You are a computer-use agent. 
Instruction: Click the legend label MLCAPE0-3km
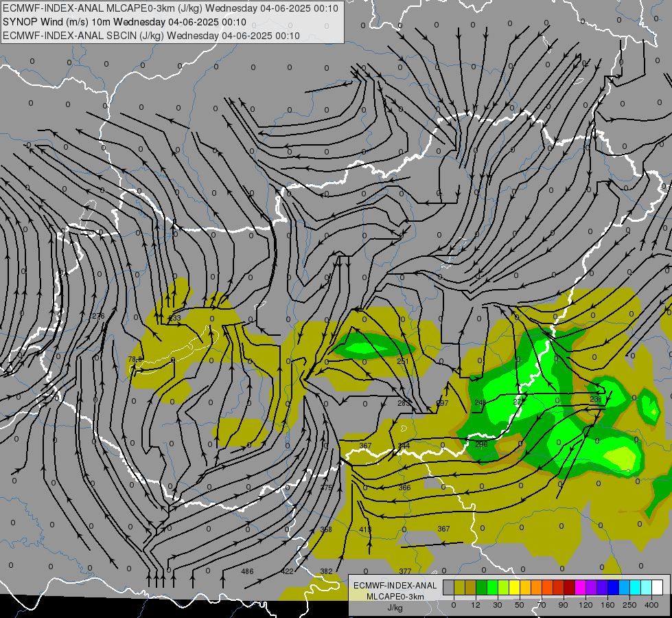tap(395, 597)
